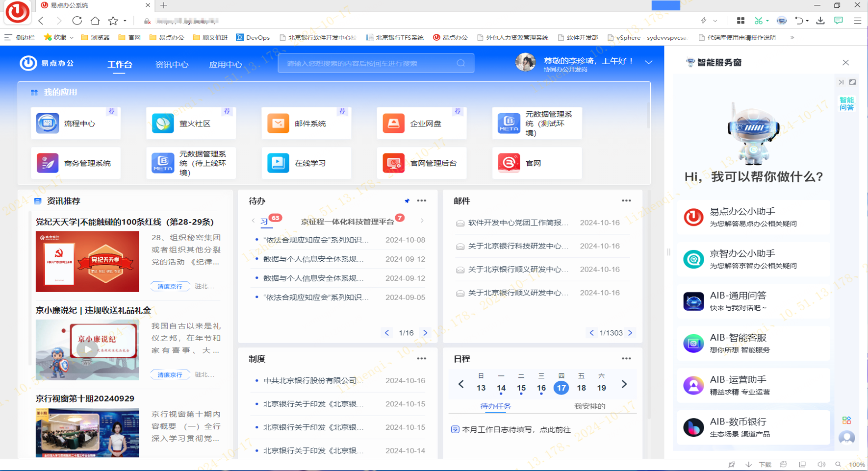The height and width of the screenshot is (471, 868).
Task: Open the 本月工作日志待填写 link
Action: click(516, 430)
